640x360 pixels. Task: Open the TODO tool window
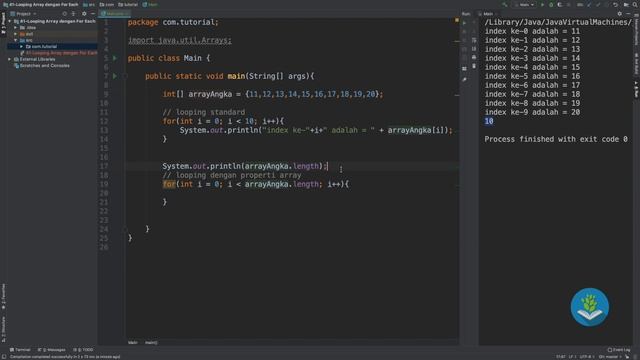point(83,350)
